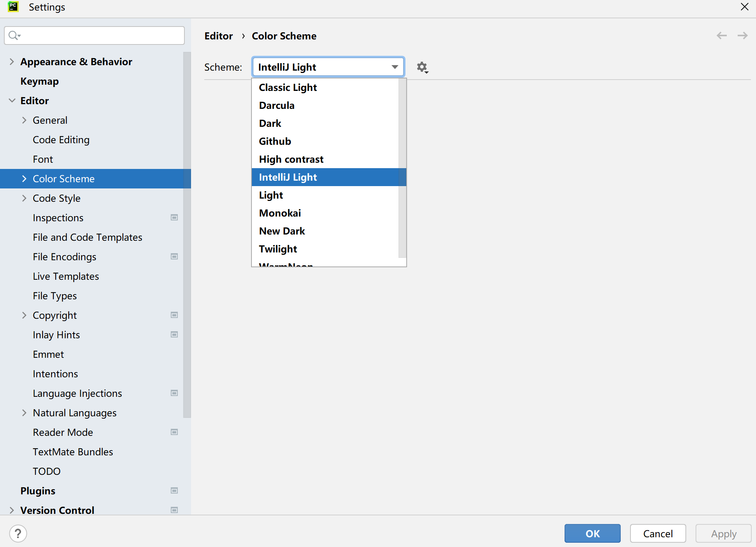Focus the settings search field
Image resolution: width=756 pixels, height=547 pixels.
94,36
